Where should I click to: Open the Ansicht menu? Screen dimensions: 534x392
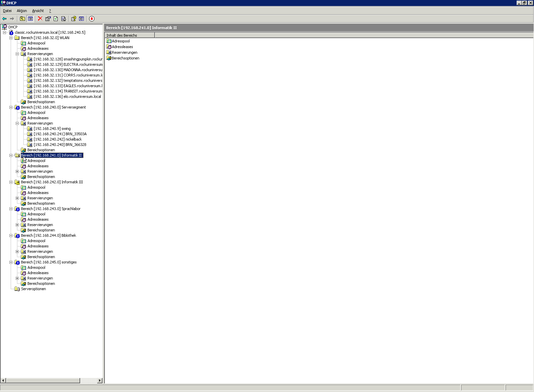38,11
